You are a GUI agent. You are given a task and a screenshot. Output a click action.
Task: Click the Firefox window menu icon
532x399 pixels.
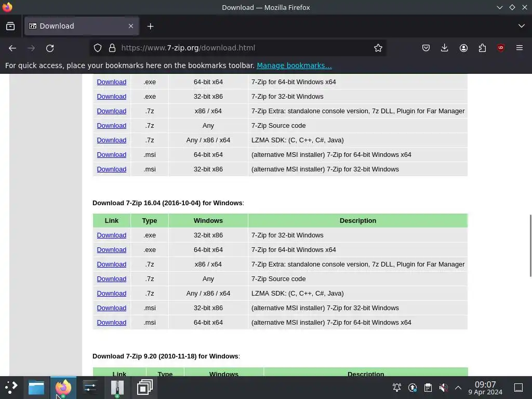pyautogui.click(x=7, y=7)
